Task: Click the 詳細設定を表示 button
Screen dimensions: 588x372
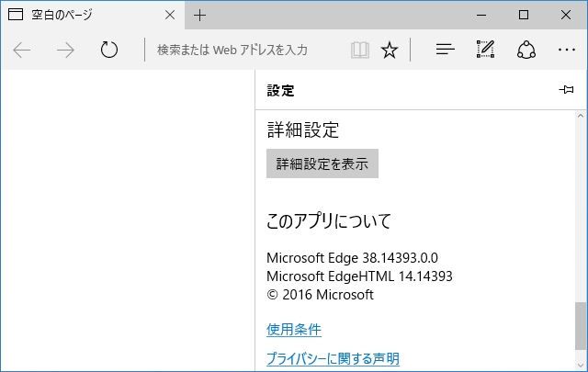Action: pos(322,163)
